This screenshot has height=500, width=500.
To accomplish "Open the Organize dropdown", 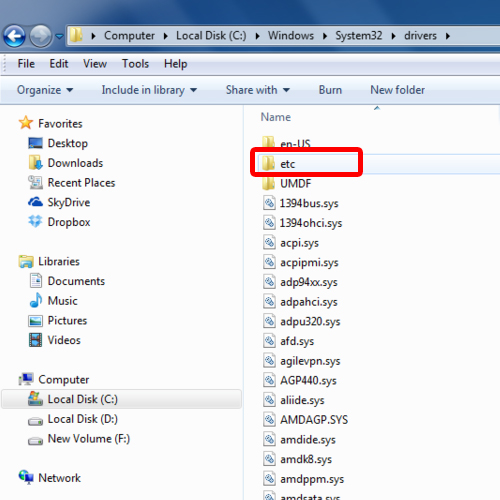I will [45, 90].
